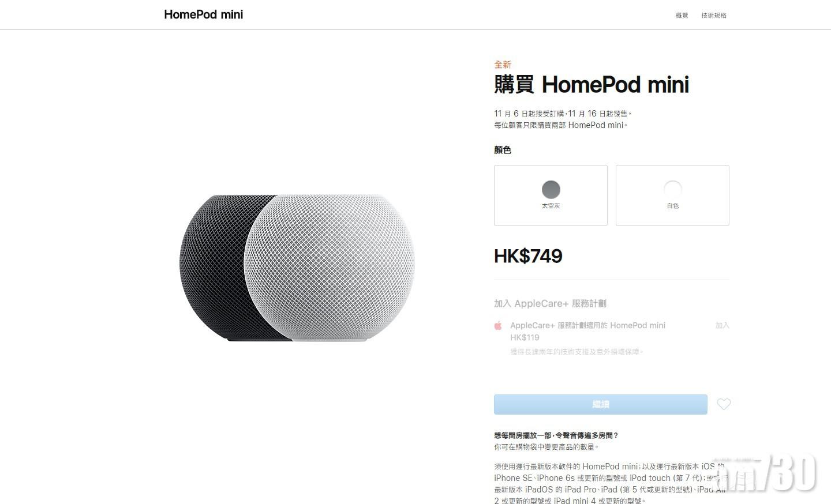
Task: Click the 購買 HomePod mini headline
Action: (592, 85)
